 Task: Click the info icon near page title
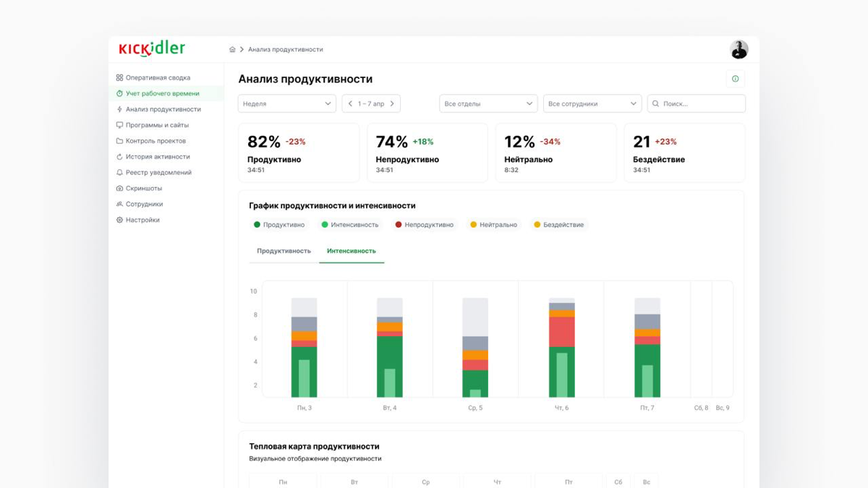point(735,79)
